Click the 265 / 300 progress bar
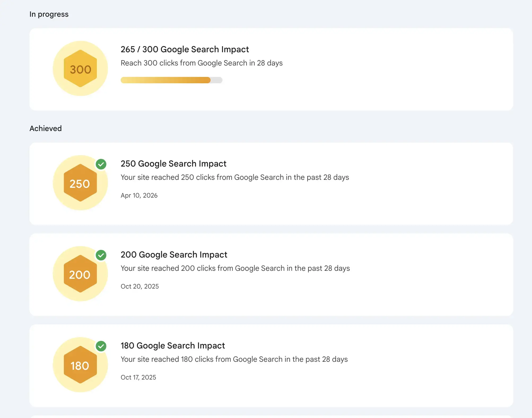 pos(171,80)
